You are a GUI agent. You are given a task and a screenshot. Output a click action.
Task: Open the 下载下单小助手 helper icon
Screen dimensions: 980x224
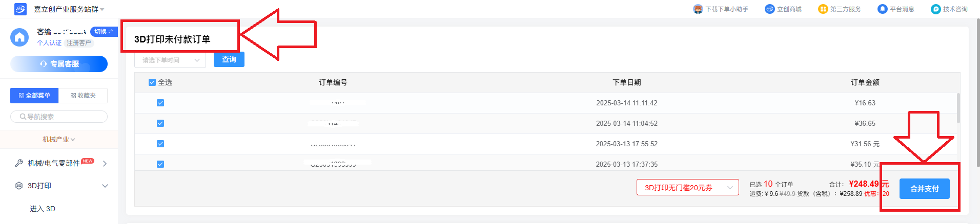pyautogui.click(x=698, y=9)
